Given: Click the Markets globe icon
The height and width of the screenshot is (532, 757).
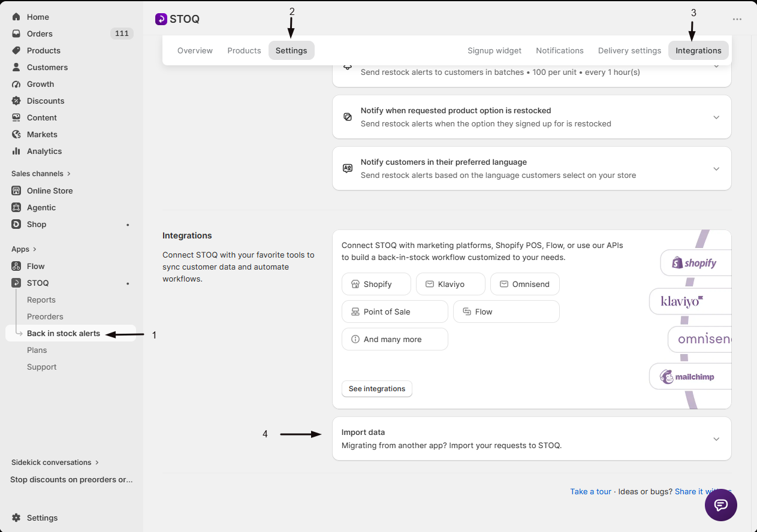Looking at the screenshot, I should pyautogui.click(x=16, y=134).
